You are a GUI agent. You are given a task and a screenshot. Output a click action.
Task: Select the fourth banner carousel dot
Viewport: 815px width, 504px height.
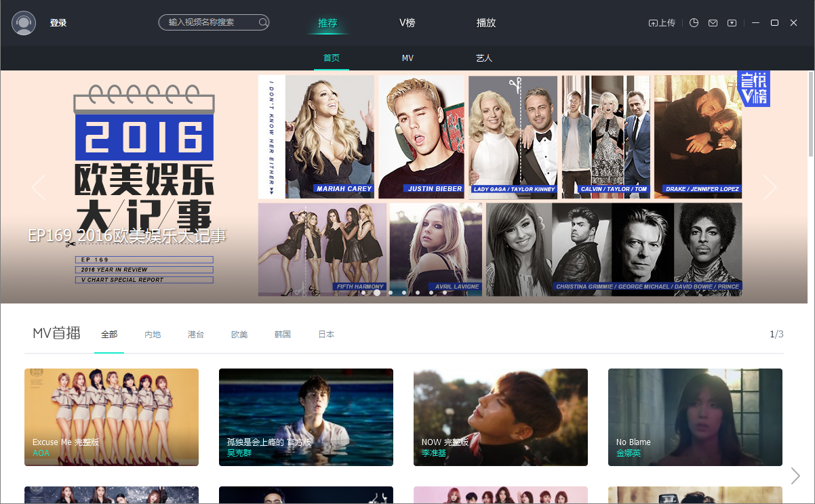(x=404, y=293)
